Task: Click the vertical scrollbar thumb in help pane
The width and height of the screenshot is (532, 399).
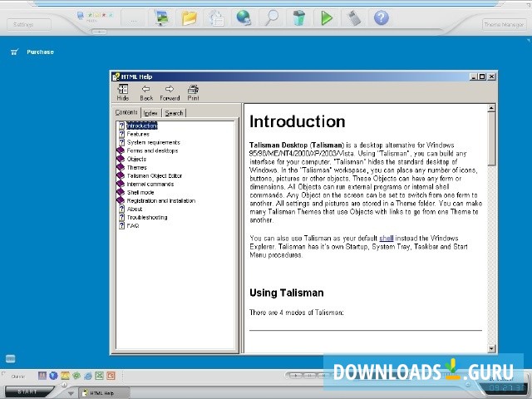Action: pos(491,139)
